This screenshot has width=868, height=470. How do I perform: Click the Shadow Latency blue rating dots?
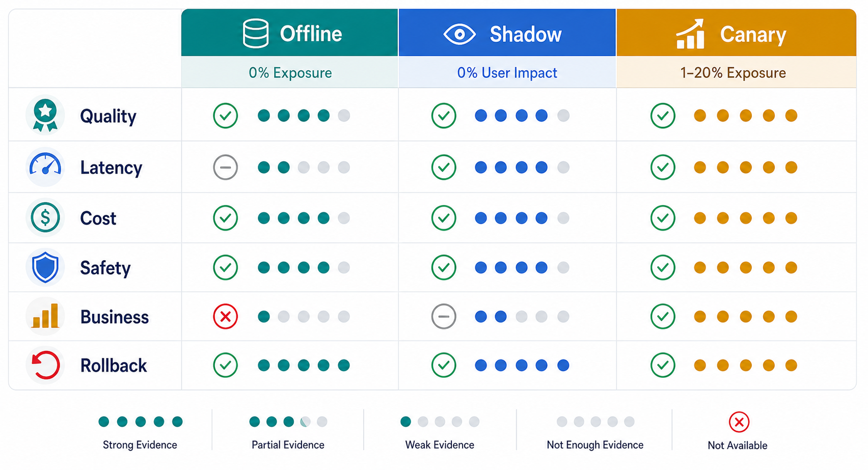[522, 167]
